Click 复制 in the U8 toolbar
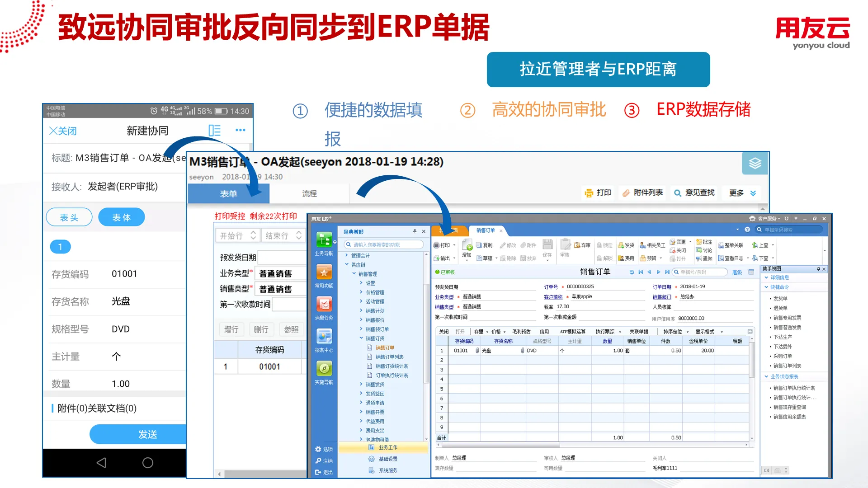Screen dimensions: 868x488 484,245
